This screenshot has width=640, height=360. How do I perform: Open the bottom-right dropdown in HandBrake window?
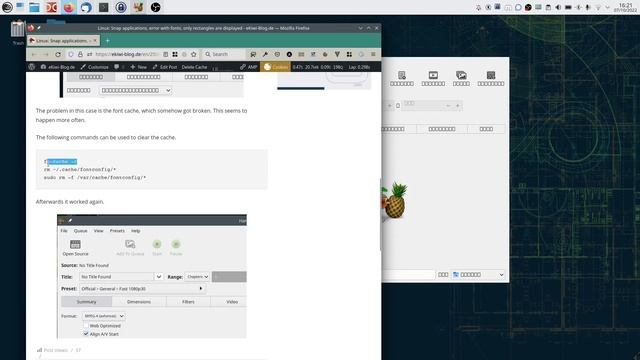478,275
